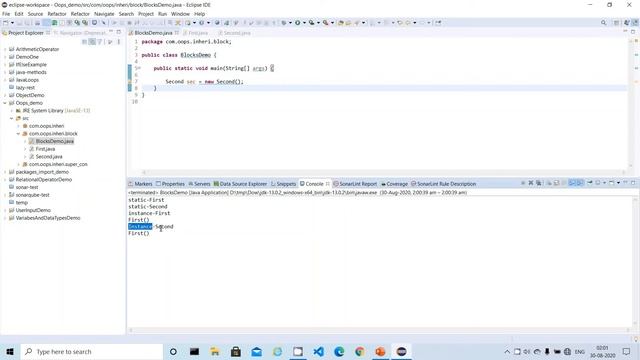The image size is (640, 360).
Task: Click the Project Explorer filter icon
Action: [x=100, y=42]
